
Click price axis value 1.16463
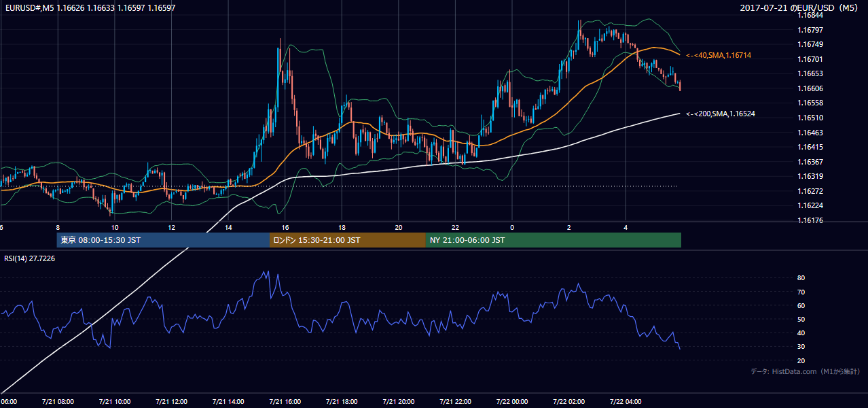point(810,133)
